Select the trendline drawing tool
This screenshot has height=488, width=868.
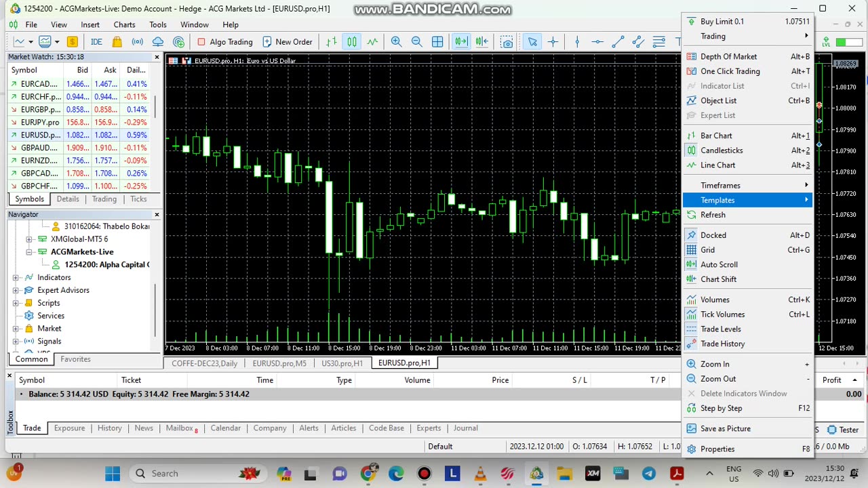(x=618, y=41)
